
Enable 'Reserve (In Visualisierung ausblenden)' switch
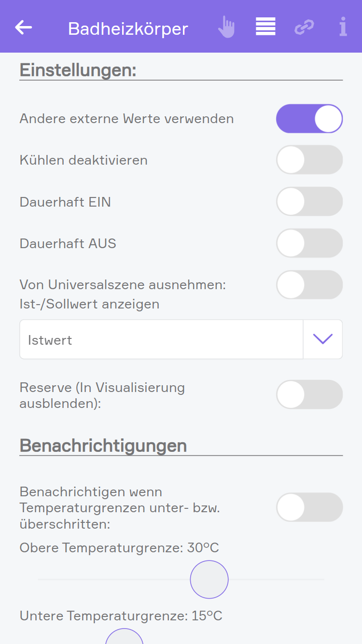click(309, 394)
